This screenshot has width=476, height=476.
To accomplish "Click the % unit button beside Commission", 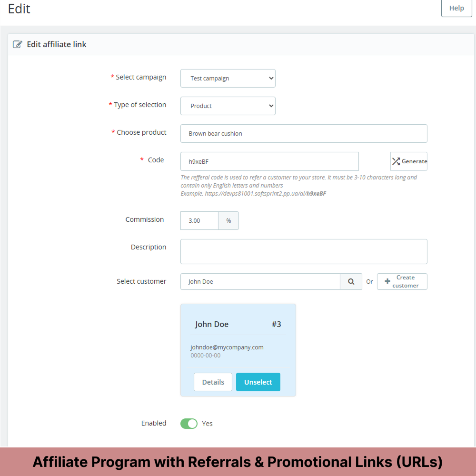I will (x=228, y=220).
